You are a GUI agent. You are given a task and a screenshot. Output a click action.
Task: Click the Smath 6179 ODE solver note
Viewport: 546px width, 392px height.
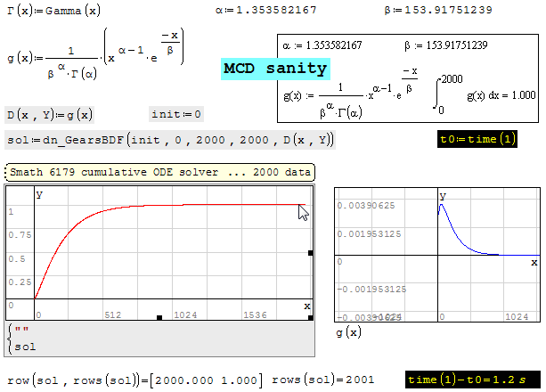pos(161,173)
